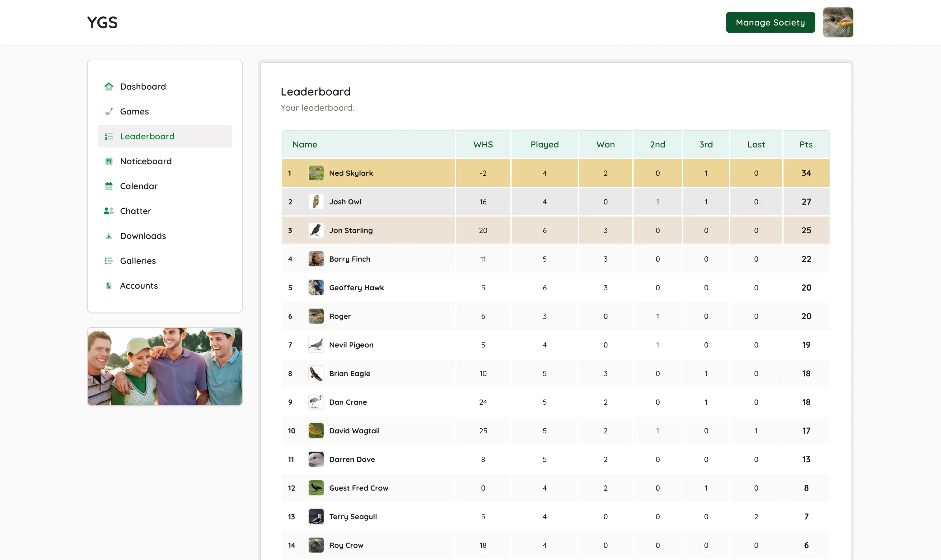941x560 pixels.
Task: Open Accounts via the receipt icon
Action: point(109,286)
